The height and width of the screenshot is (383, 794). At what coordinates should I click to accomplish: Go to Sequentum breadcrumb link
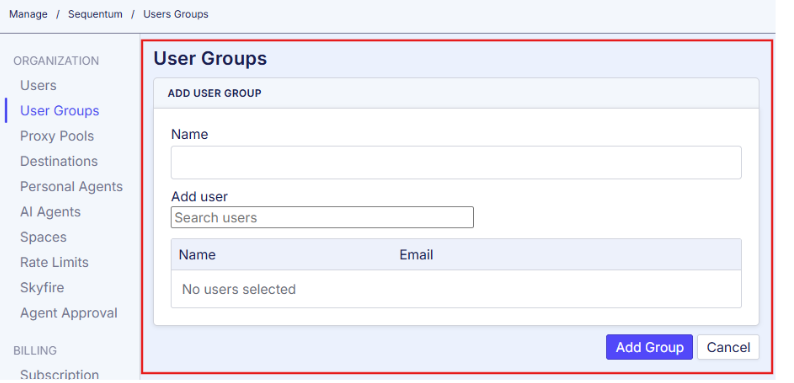coord(95,14)
